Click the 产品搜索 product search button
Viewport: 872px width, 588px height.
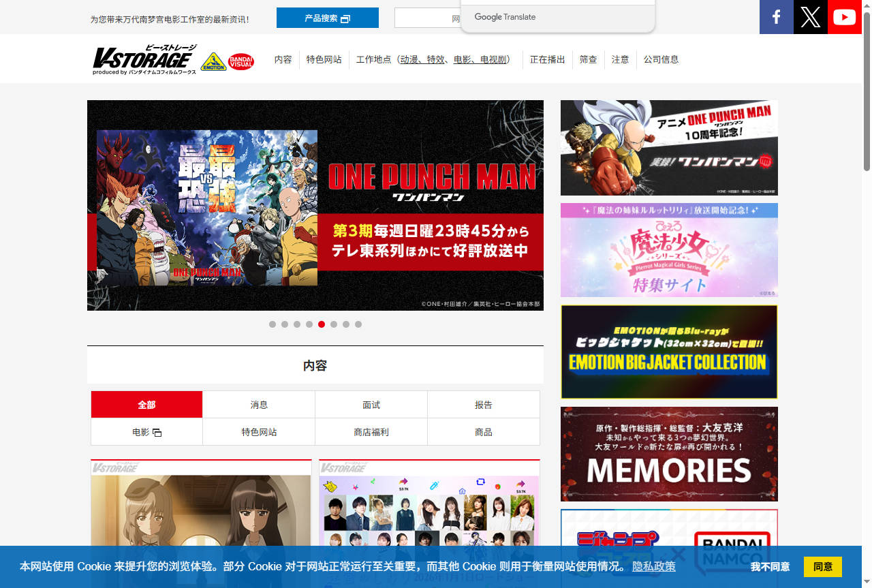point(327,18)
